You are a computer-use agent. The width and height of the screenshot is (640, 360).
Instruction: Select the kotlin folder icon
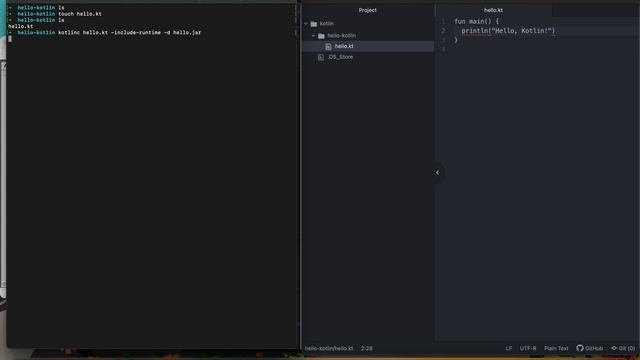[x=313, y=24]
